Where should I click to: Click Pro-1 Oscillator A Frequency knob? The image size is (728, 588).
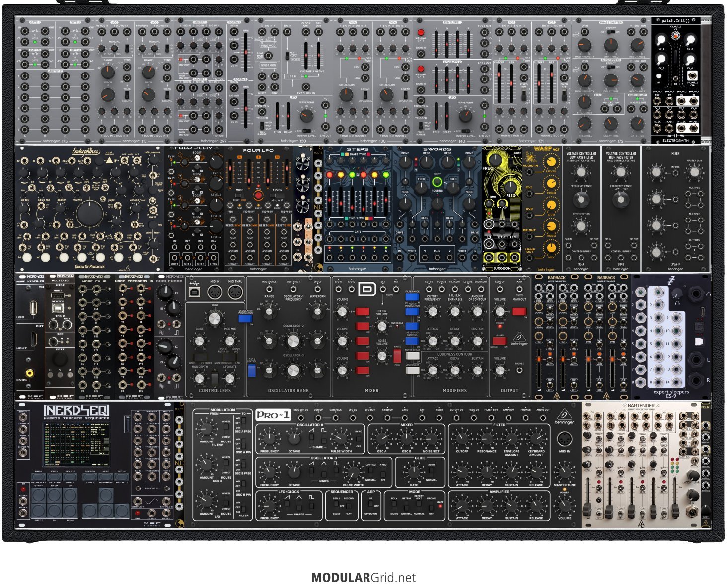point(270,438)
